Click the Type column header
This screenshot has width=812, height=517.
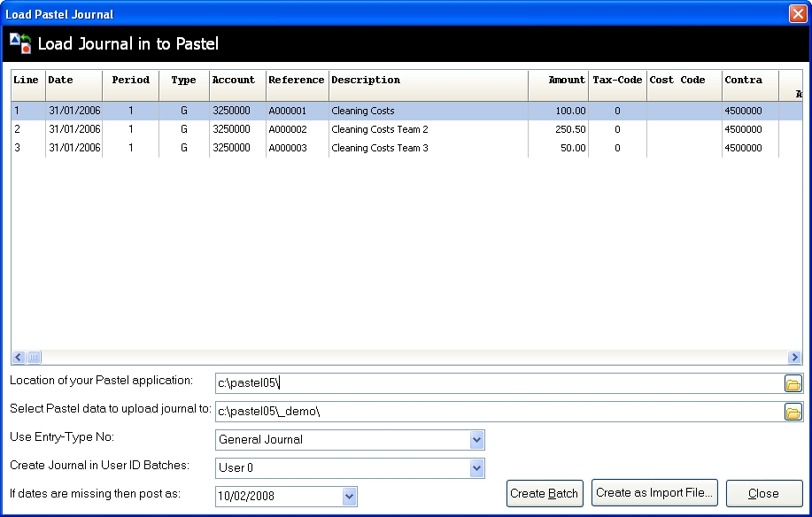pyautogui.click(x=184, y=85)
